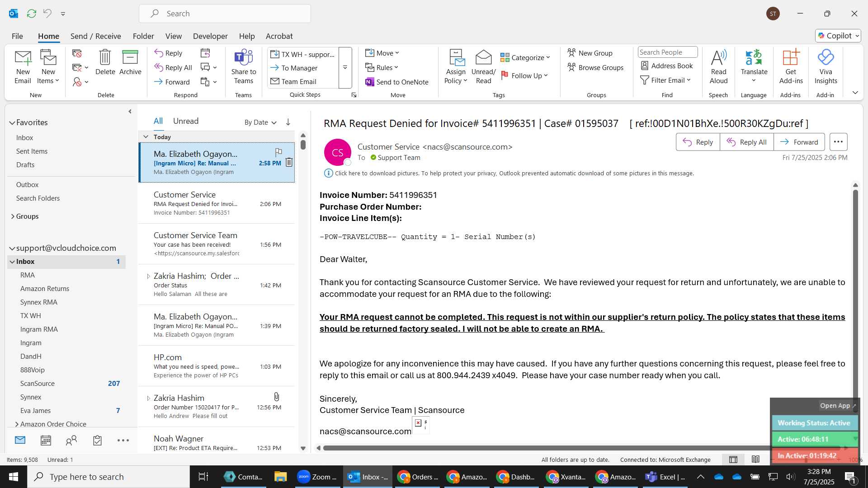This screenshot has width=868, height=488.
Task: Reverse the message sort order arrow
Action: click(x=288, y=122)
